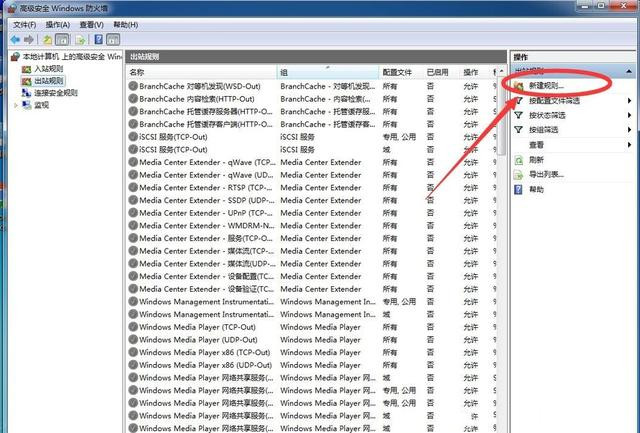Click the 刷新 (Refresh) action icon

519,159
